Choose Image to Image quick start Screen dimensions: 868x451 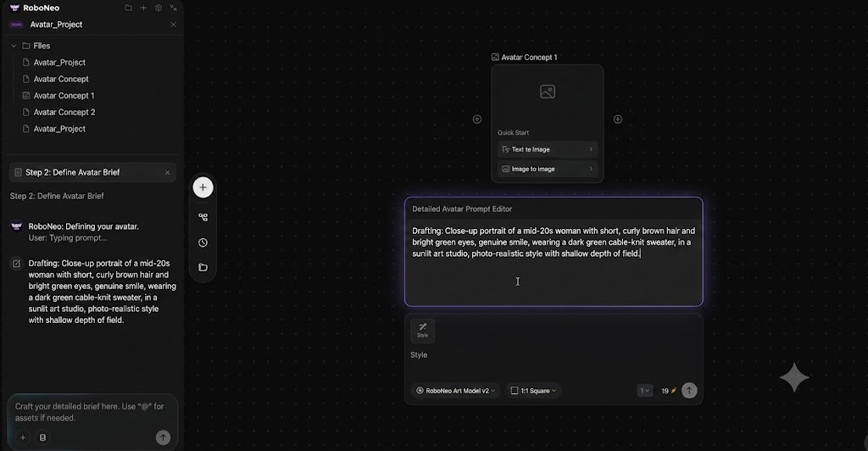point(548,170)
